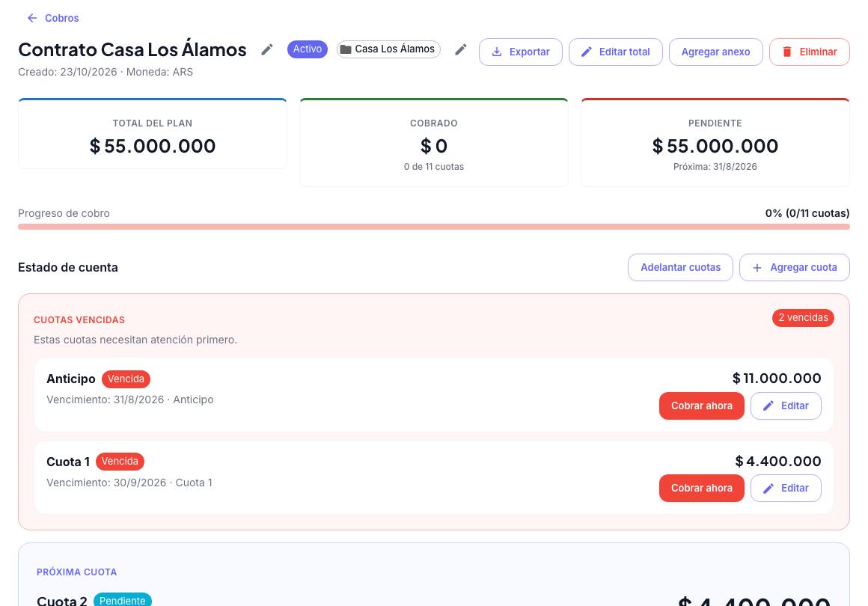The height and width of the screenshot is (606, 868).
Task: Click the 2 vencidas badge
Action: (x=803, y=318)
